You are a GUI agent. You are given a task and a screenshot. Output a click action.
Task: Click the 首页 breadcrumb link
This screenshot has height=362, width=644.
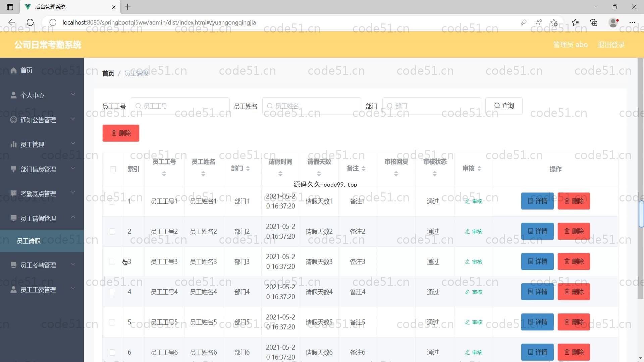(108, 73)
